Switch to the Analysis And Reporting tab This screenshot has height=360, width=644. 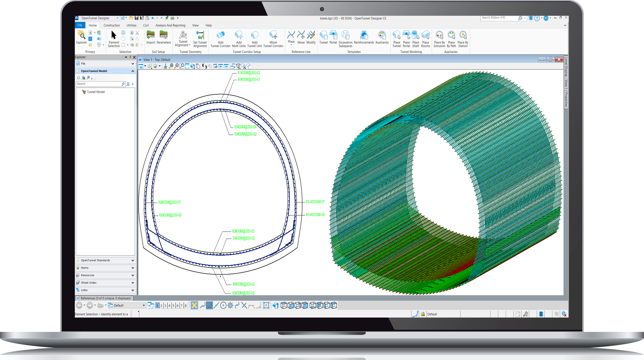click(x=170, y=25)
